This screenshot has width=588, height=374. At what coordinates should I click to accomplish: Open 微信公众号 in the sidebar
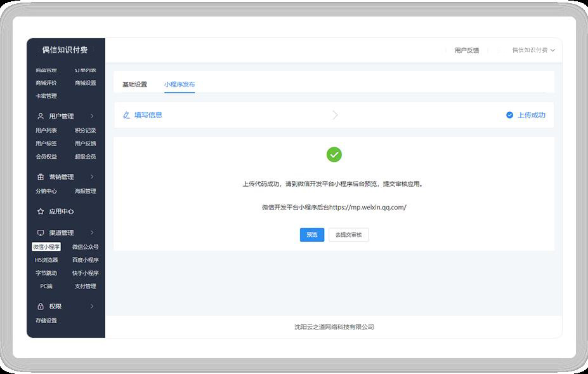tap(85, 247)
